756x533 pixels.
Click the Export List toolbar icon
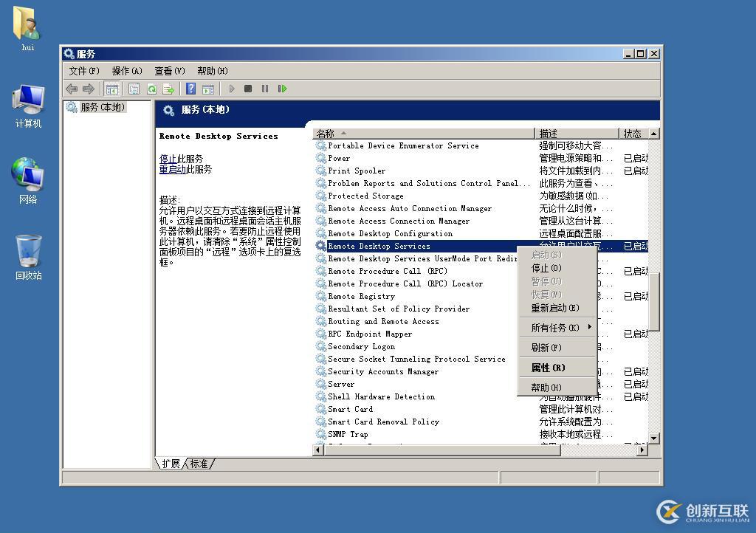(168, 89)
